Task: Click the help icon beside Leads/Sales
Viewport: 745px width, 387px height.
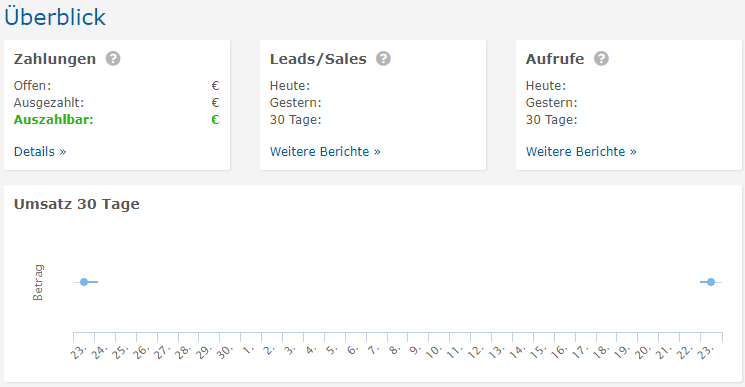Action: point(383,59)
